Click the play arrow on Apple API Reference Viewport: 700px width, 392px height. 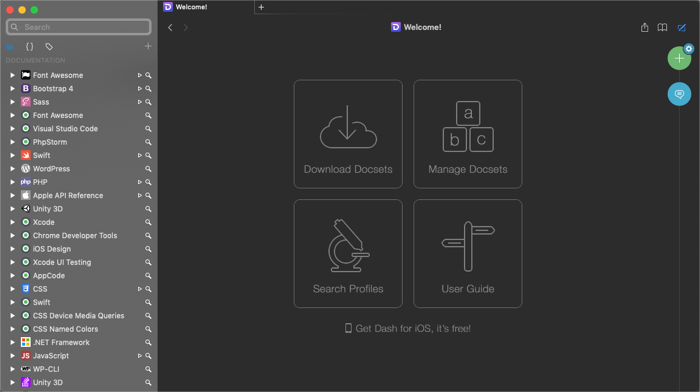(140, 196)
